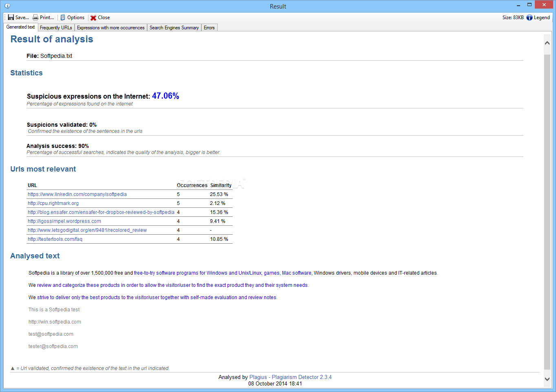Click the Options icon in toolbar

point(63,18)
